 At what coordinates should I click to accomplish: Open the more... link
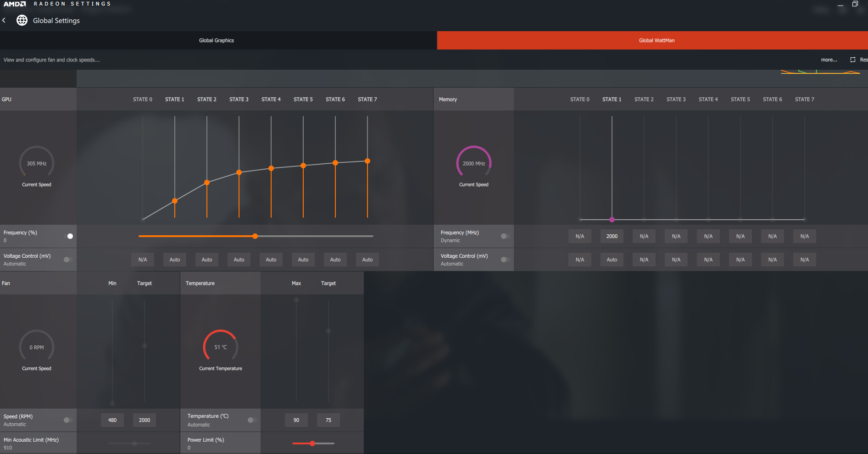(x=829, y=60)
